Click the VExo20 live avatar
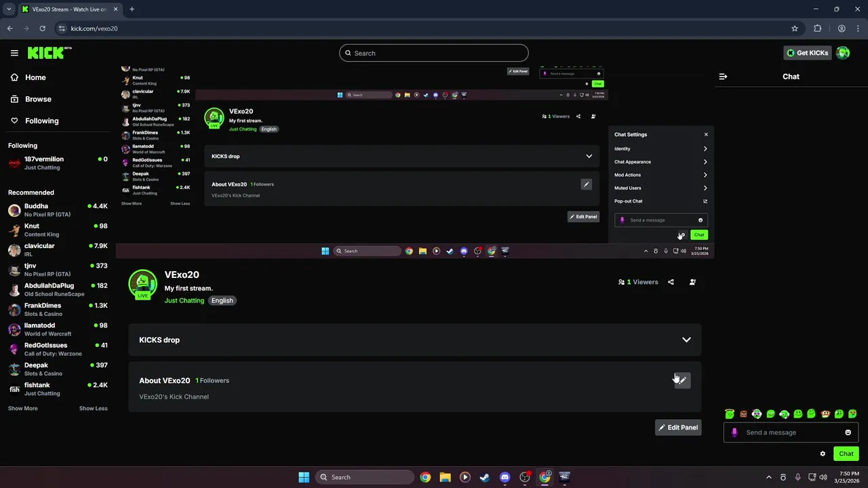868x488 pixels. click(142, 285)
